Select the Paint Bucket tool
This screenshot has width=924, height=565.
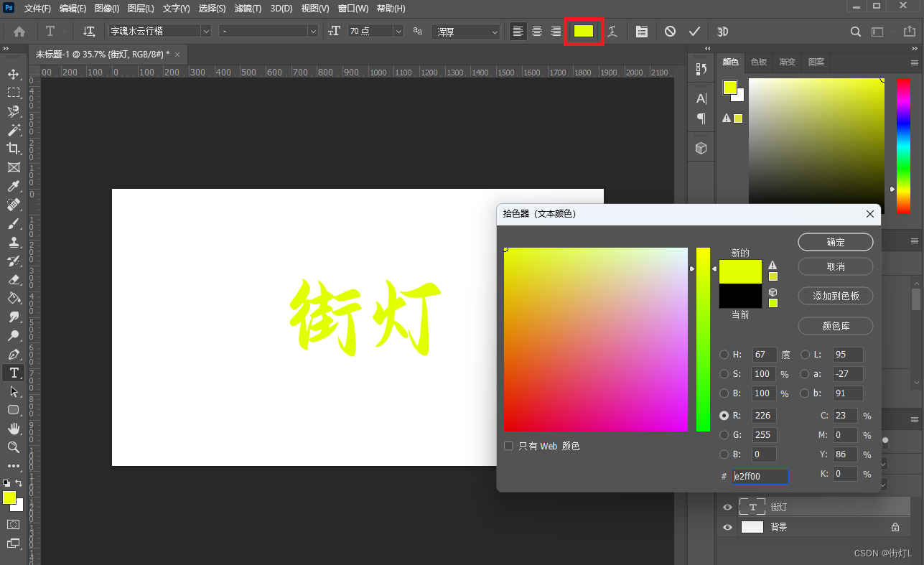point(14,298)
